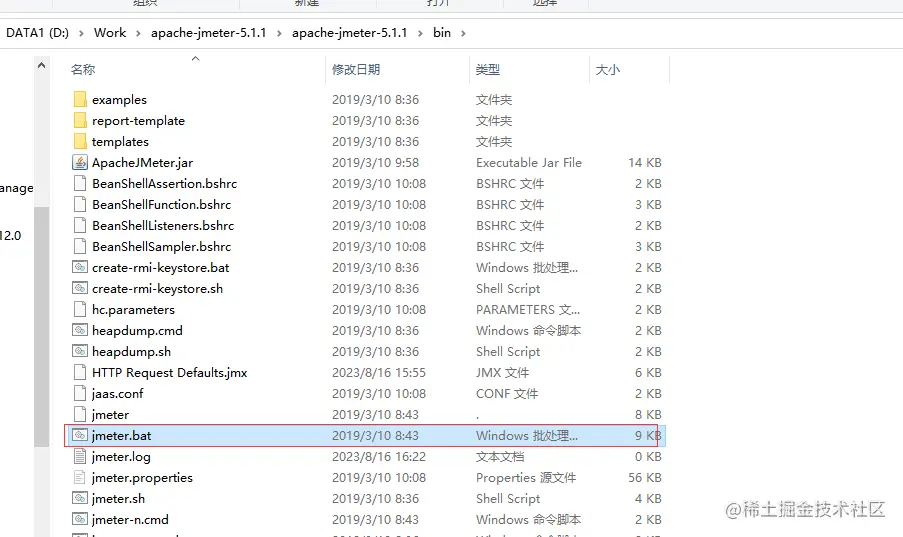Click the jmeter.properties file icon

pos(80,477)
